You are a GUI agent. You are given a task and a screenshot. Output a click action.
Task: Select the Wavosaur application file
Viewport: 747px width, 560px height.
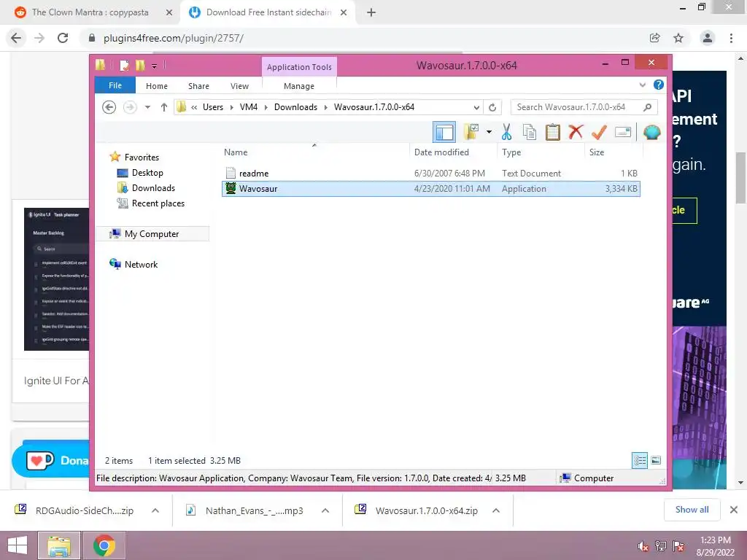[x=430, y=189]
